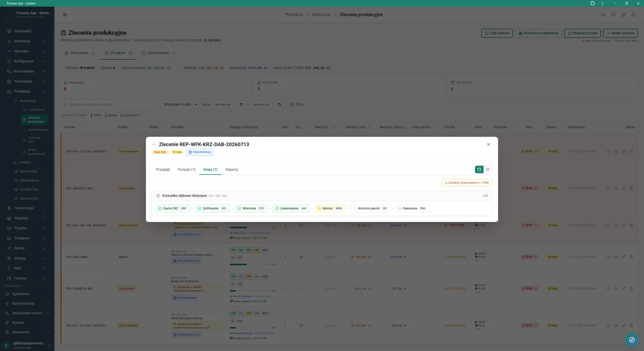
Task: Select the Cięcie CNC stage chip
Action: [173, 208]
